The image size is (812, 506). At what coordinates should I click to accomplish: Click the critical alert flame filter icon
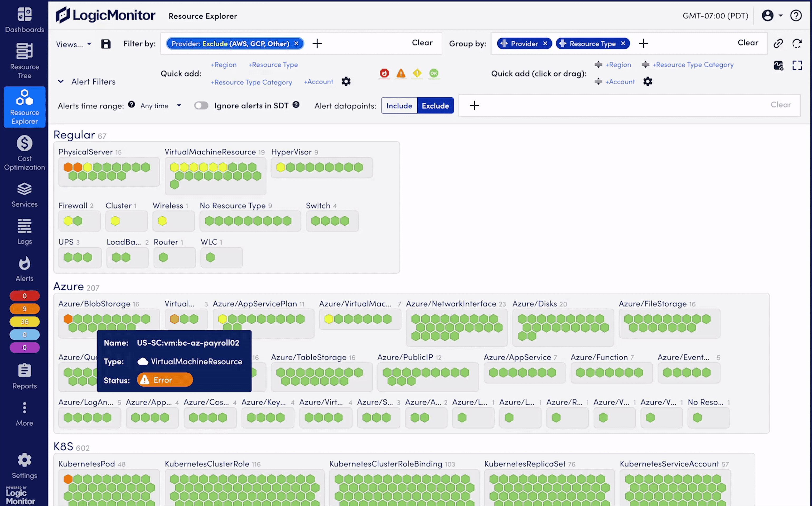pos(384,73)
